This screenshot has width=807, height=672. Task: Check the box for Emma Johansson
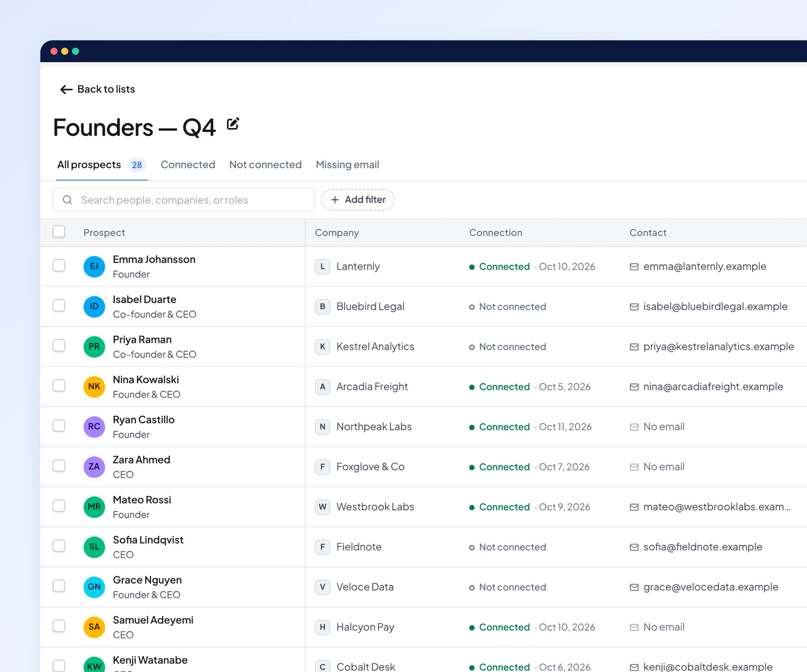pyautogui.click(x=59, y=265)
